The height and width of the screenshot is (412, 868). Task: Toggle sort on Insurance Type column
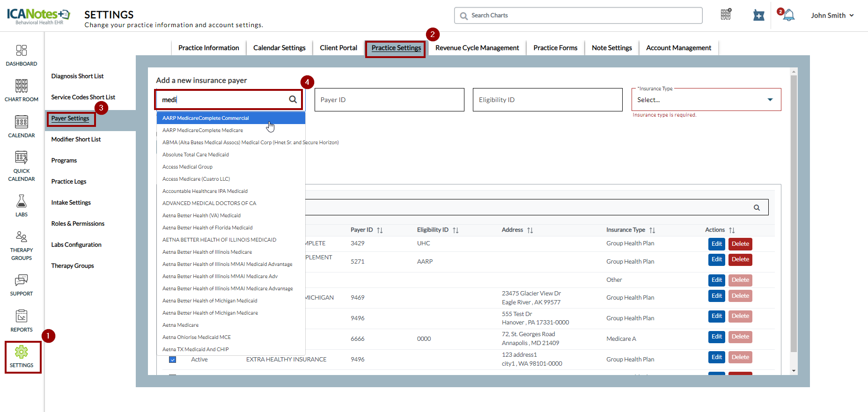click(x=652, y=230)
